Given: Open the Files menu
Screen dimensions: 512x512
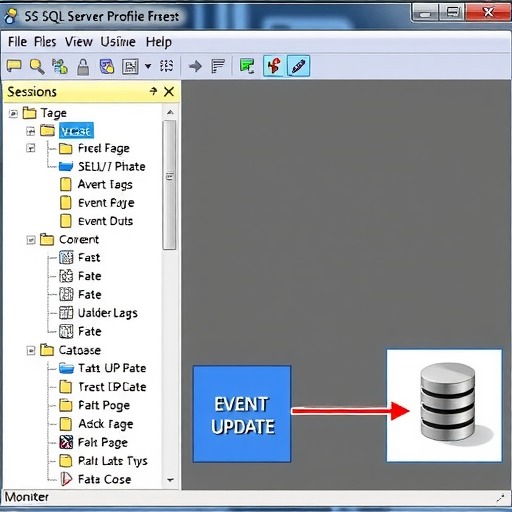Looking at the screenshot, I should pyautogui.click(x=45, y=42).
